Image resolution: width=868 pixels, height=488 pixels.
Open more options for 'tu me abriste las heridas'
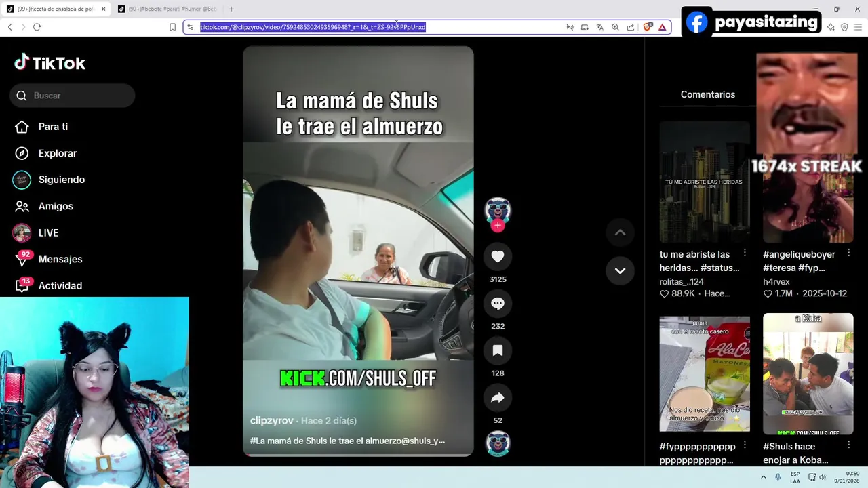pyautogui.click(x=745, y=253)
